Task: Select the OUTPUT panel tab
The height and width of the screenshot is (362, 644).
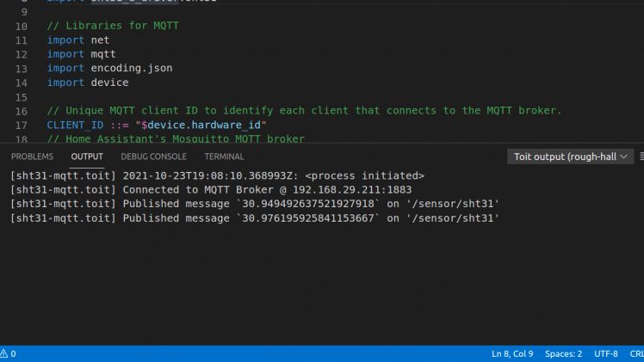Action: [87, 156]
